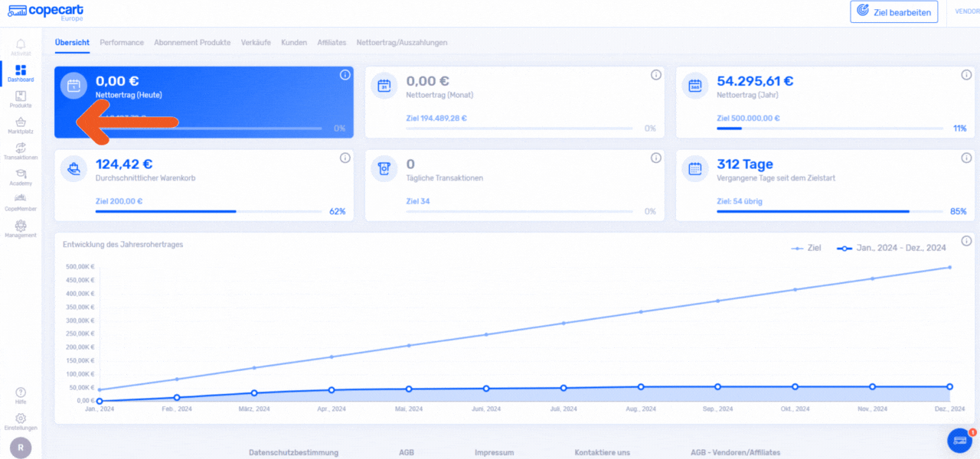The height and width of the screenshot is (459, 980).
Task: Go to Transaktionen in the sidebar
Action: point(21,151)
